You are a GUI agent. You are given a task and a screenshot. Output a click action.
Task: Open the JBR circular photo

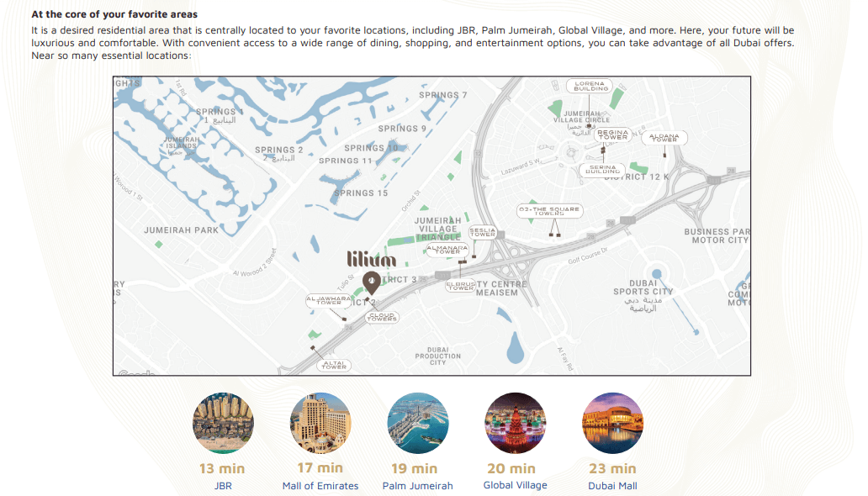(223, 424)
